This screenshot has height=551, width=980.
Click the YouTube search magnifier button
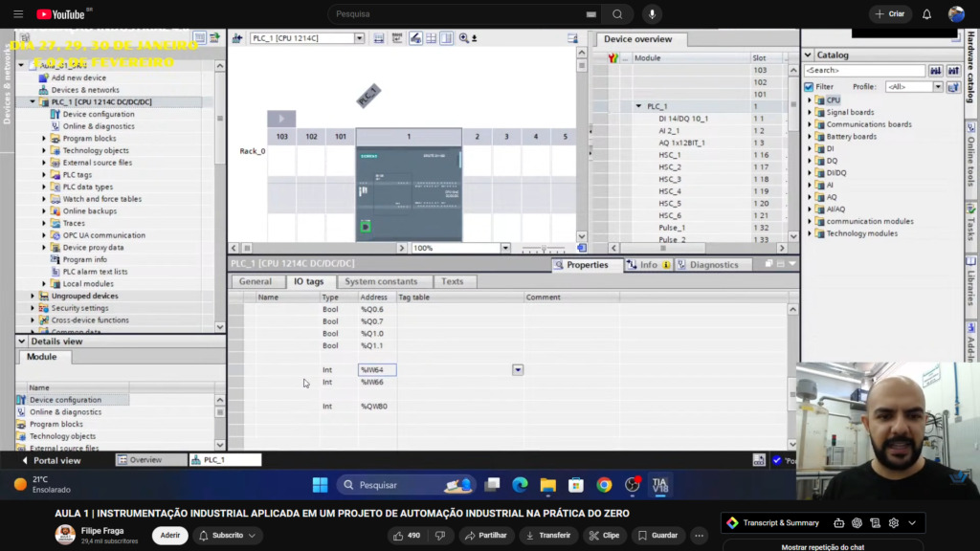click(x=617, y=13)
